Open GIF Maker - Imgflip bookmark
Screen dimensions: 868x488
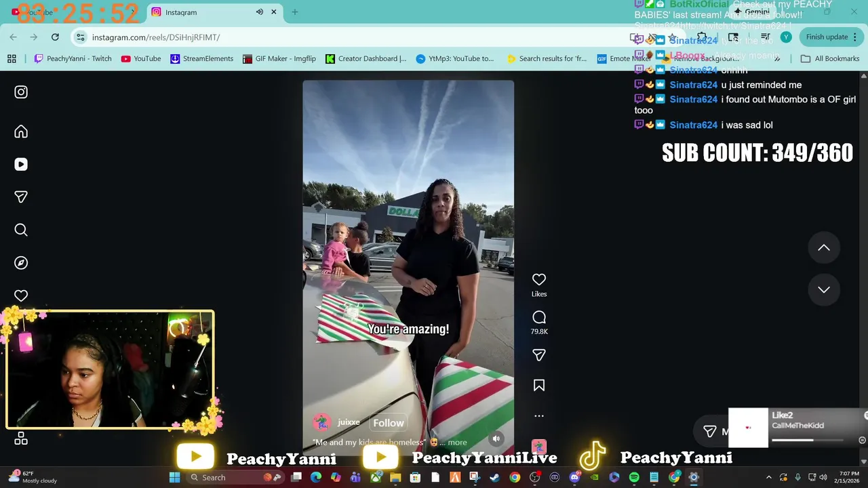click(x=279, y=59)
